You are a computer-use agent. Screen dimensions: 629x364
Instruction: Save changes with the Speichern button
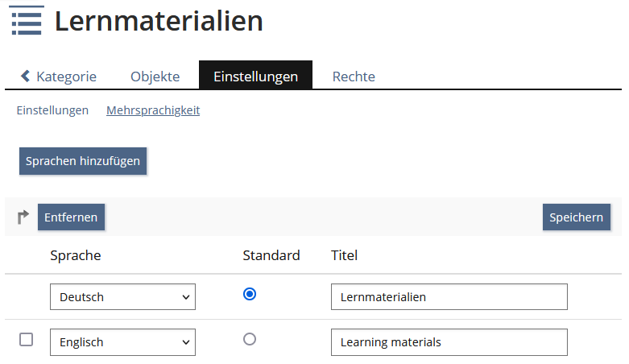(576, 217)
